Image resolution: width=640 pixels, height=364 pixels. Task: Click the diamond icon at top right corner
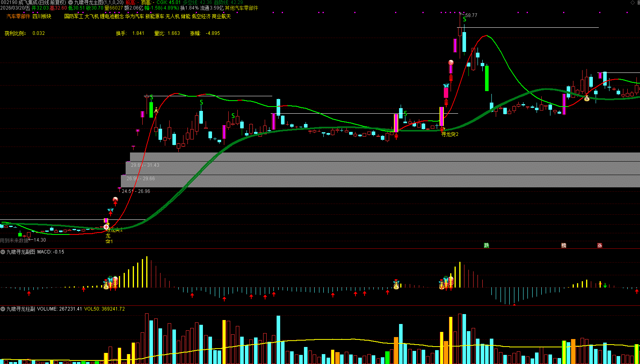pyautogui.click(x=632, y=2)
